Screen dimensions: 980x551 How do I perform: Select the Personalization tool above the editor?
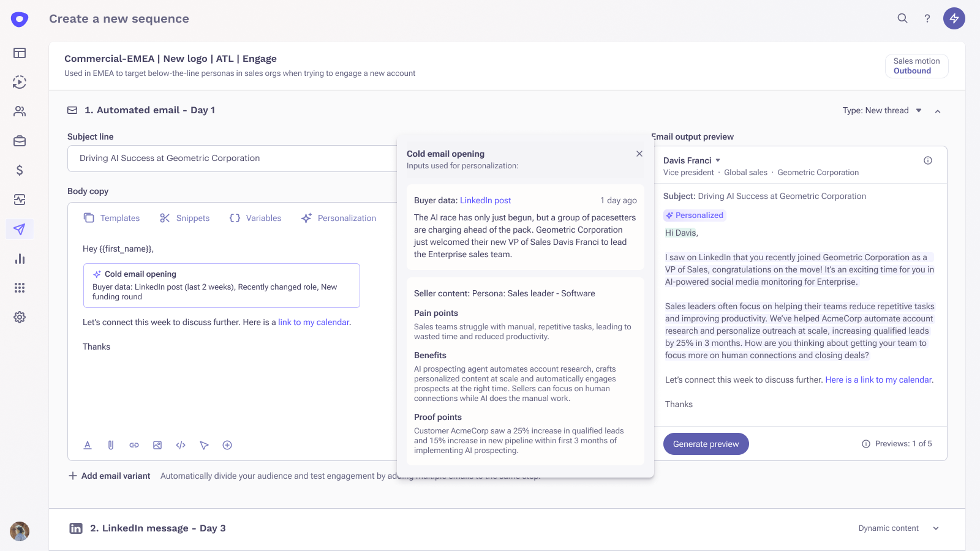339,218
